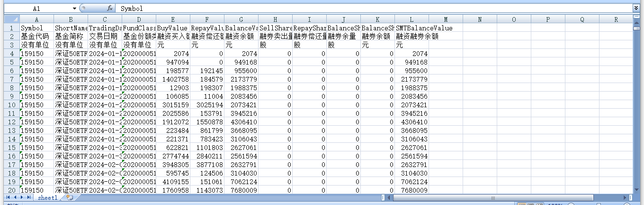The height and width of the screenshot is (205, 644).
Task: Select the column R header
Action: (616, 19)
